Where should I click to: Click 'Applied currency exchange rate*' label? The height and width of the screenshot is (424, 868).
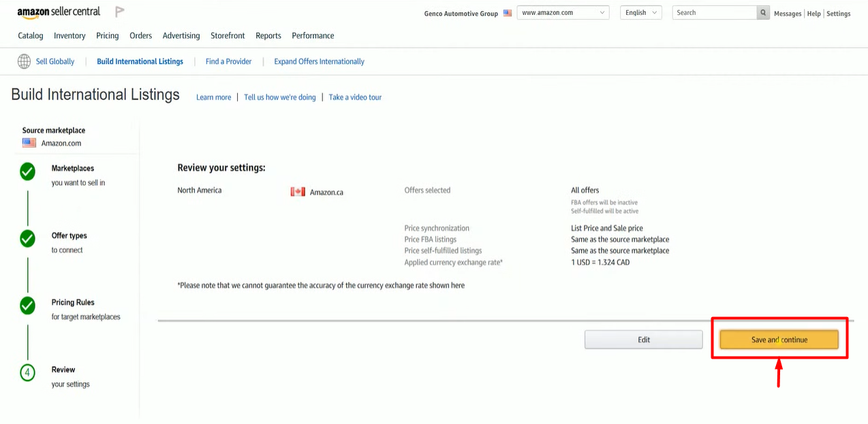[x=453, y=262]
